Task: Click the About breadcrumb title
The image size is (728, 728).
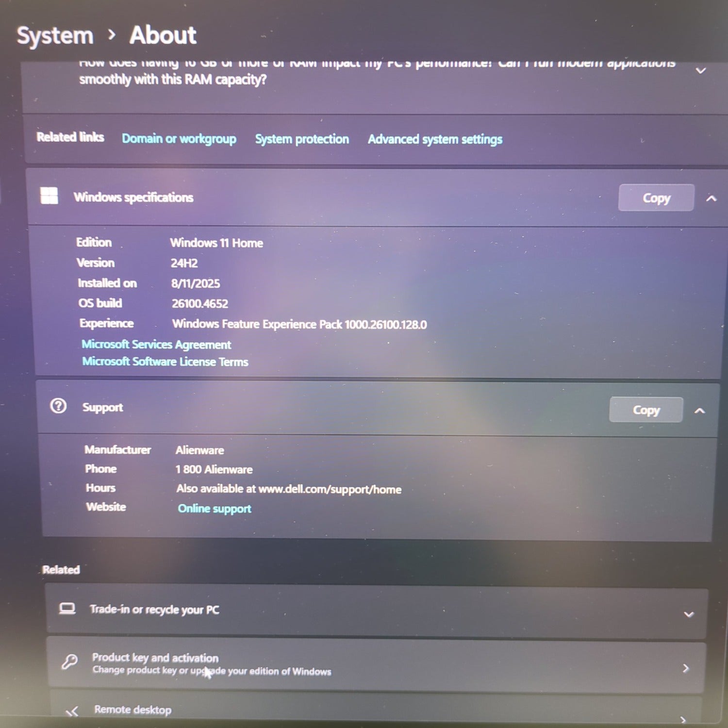Action: click(x=163, y=35)
